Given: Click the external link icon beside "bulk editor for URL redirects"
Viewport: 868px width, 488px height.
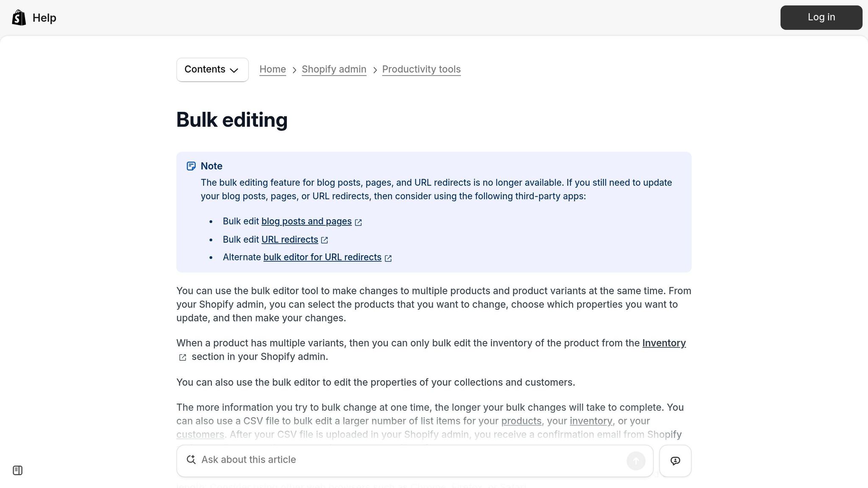Looking at the screenshot, I should tap(388, 258).
